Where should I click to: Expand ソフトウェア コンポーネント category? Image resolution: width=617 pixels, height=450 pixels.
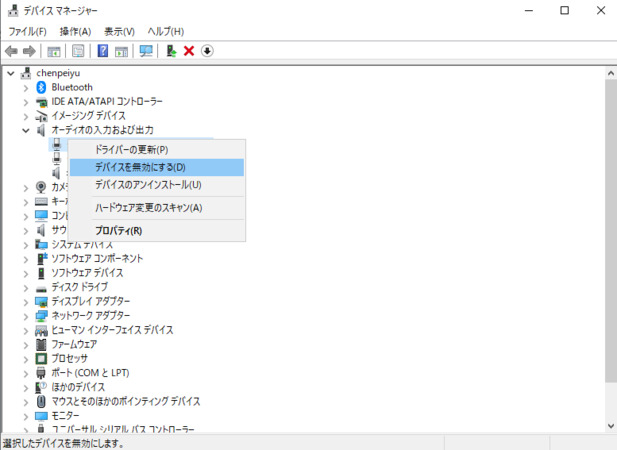click(26, 259)
